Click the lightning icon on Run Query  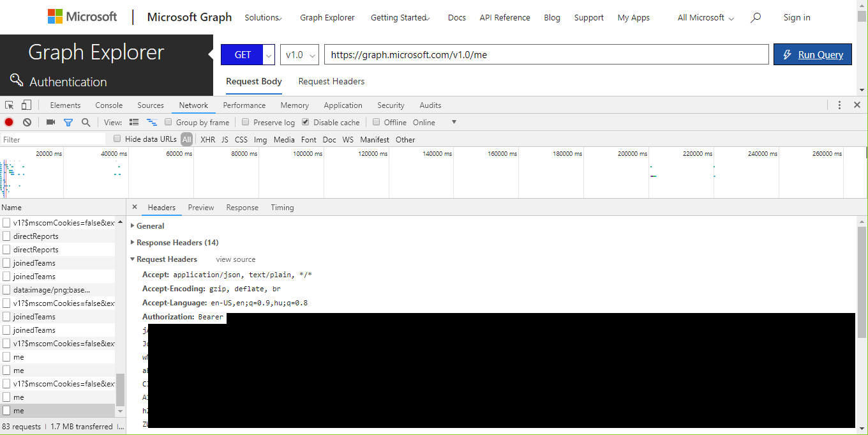(787, 55)
